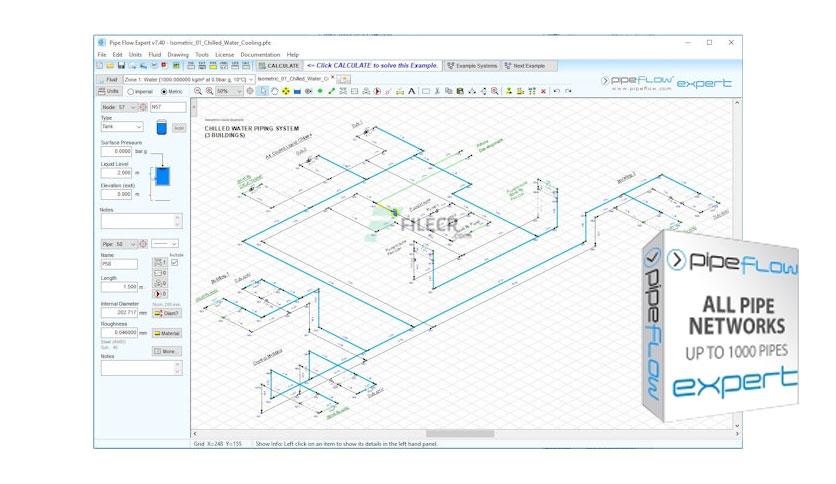The height and width of the screenshot is (484, 836).
Task: Open the Drawing menu
Action: [178, 54]
